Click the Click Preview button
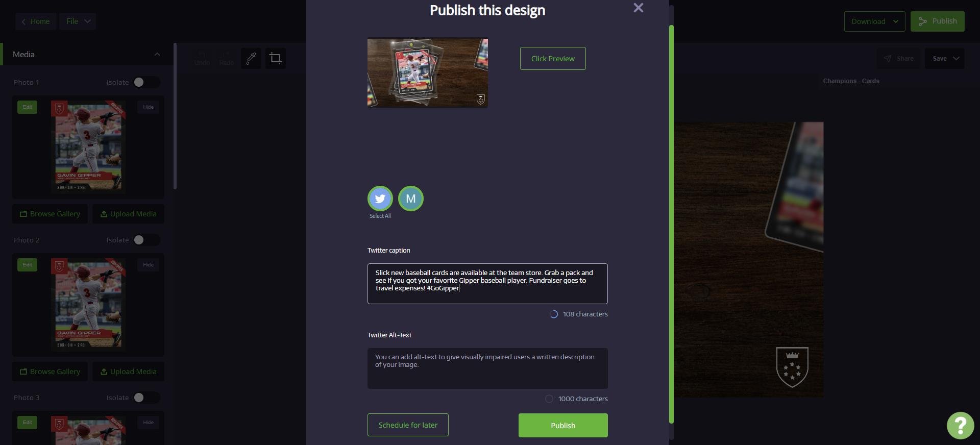980x445 pixels. click(553, 59)
